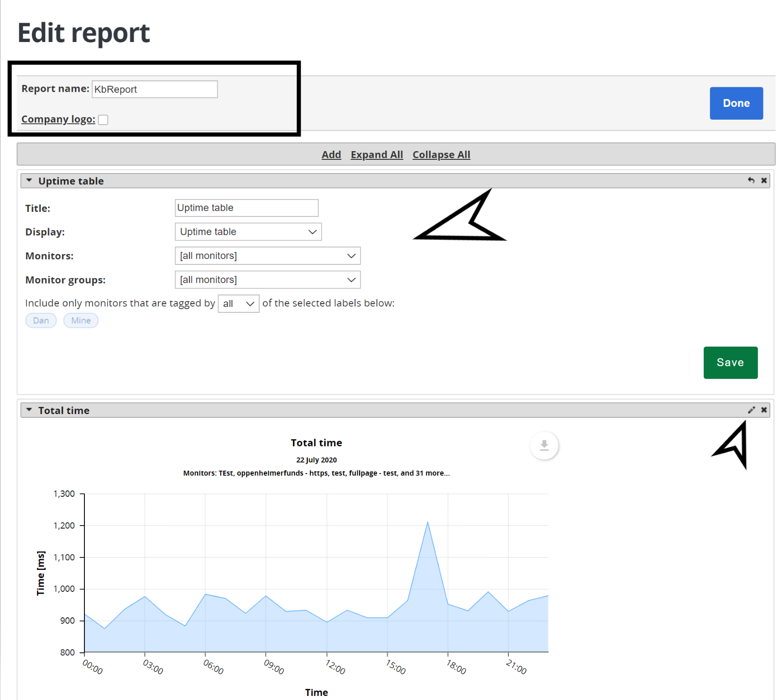
Task: Open the tagged by 'all' dropdown
Action: 238,304
